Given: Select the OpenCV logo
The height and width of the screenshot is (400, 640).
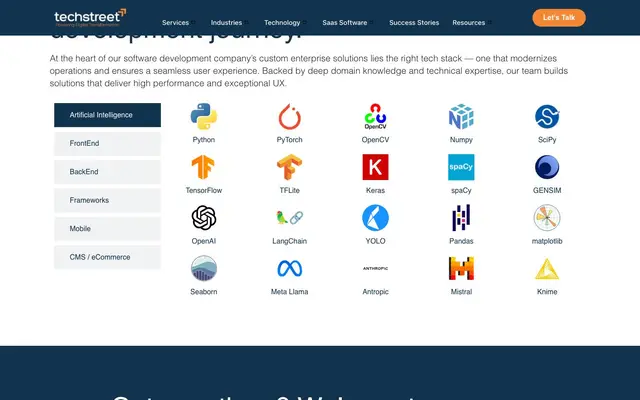Looking at the screenshot, I should click(x=375, y=116).
